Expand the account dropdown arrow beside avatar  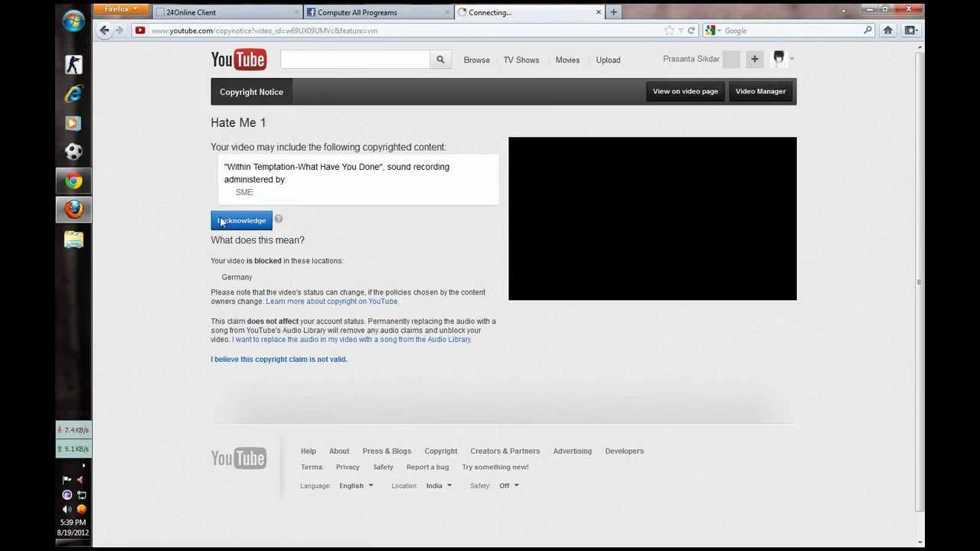coord(792,59)
